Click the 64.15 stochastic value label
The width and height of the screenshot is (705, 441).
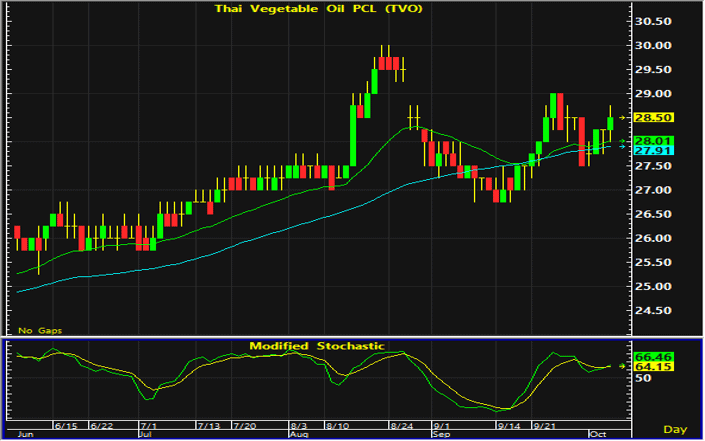click(x=653, y=366)
